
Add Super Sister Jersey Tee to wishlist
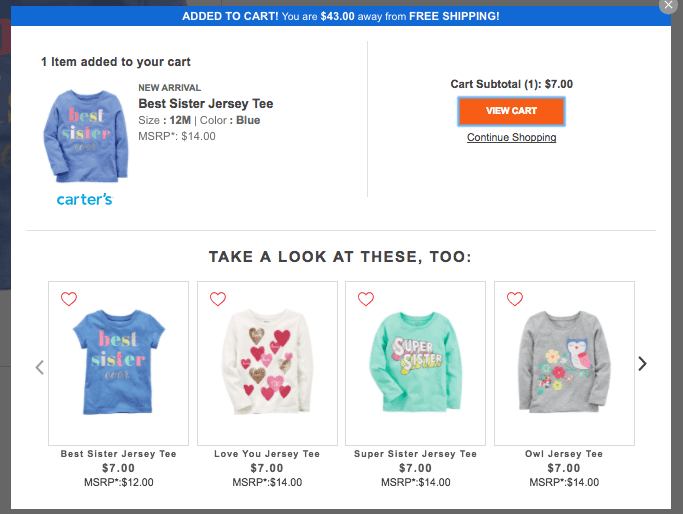366,298
